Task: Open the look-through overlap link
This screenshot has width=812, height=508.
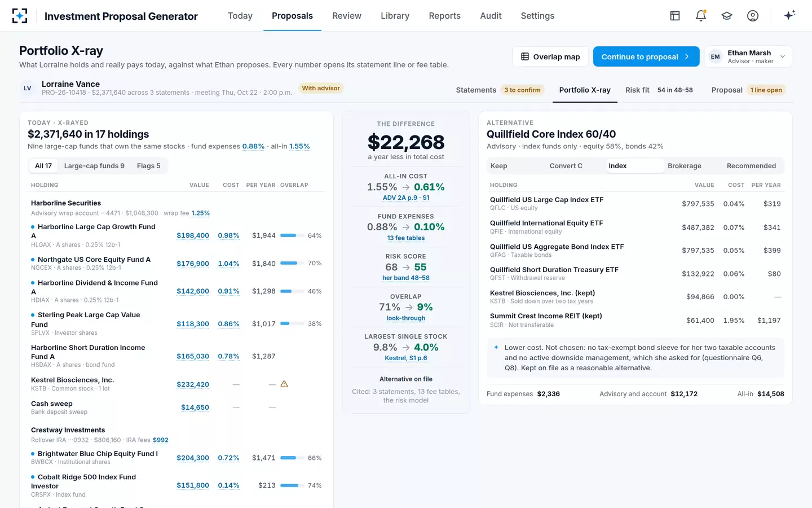Action: pos(406,318)
